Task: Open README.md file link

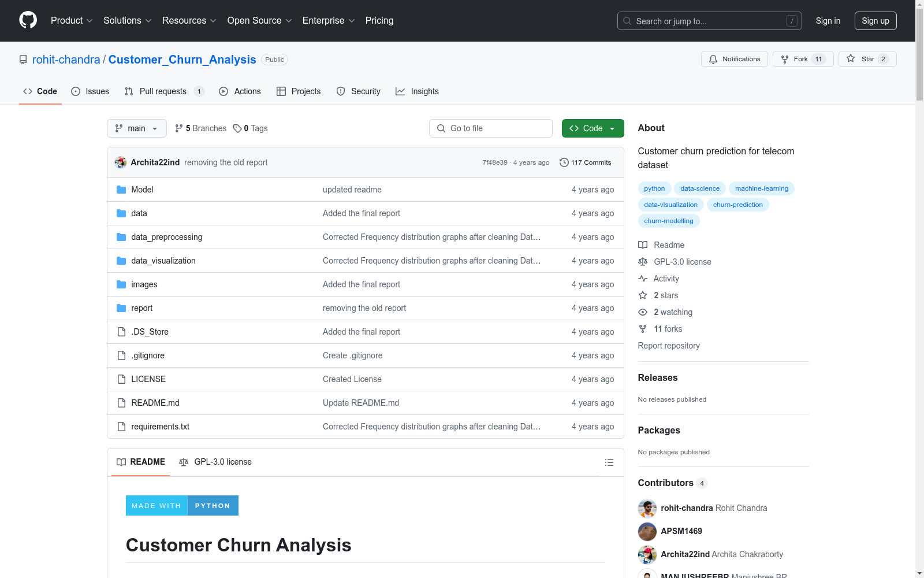Action: click(x=155, y=403)
